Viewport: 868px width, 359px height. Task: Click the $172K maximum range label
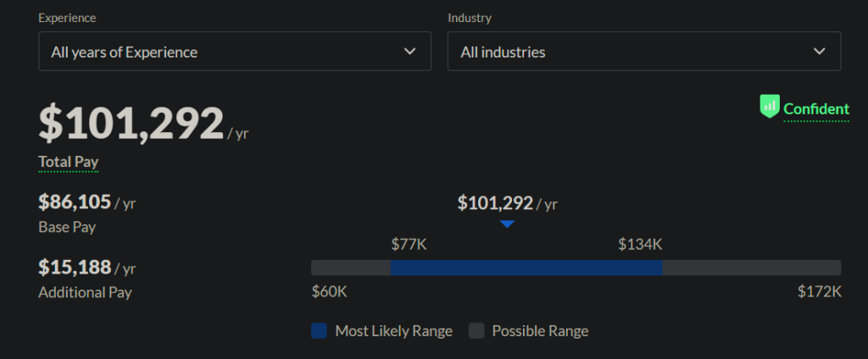click(x=820, y=291)
